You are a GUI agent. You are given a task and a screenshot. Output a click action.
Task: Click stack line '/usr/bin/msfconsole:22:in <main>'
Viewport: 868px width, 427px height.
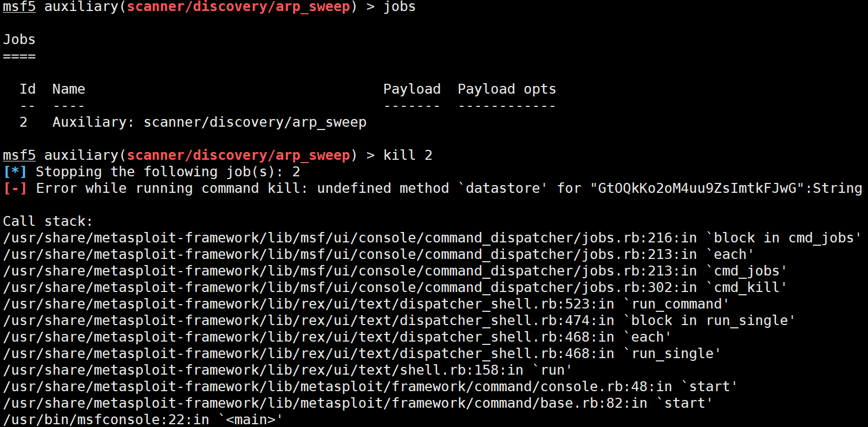click(x=143, y=419)
